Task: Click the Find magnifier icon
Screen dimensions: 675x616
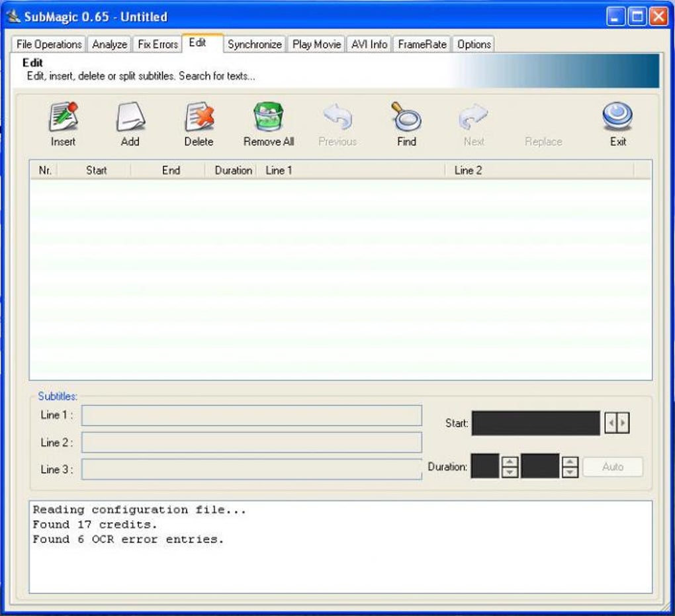Action: point(406,116)
